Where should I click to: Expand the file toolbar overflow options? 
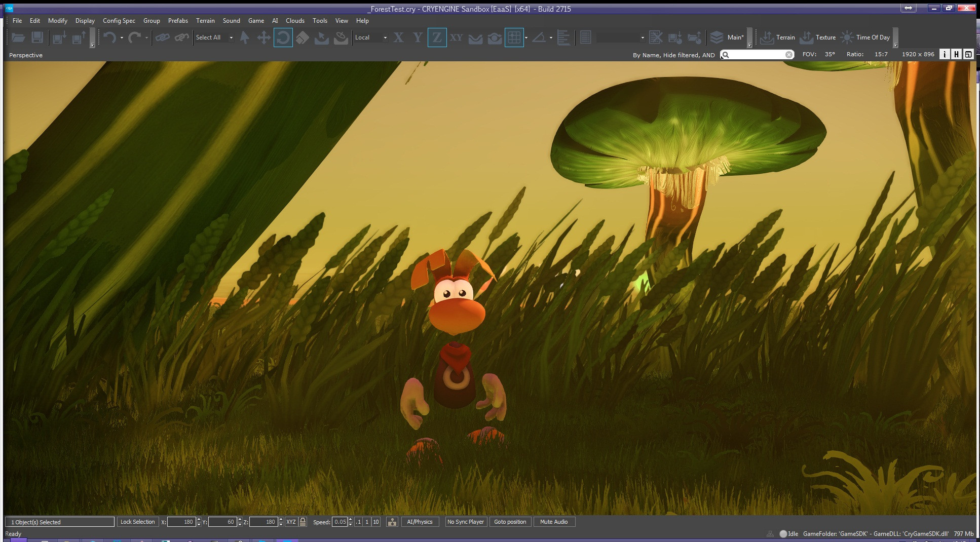92,37
